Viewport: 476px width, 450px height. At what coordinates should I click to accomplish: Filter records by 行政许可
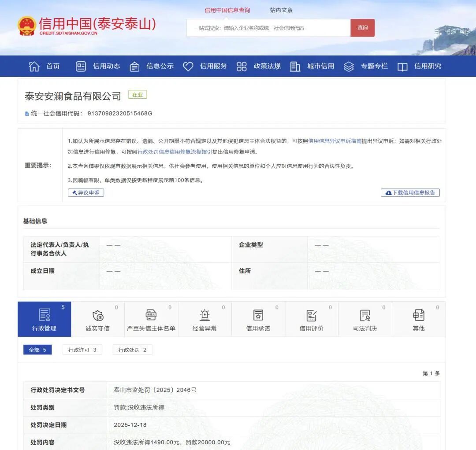pyautogui.click(x=82, y=350)
